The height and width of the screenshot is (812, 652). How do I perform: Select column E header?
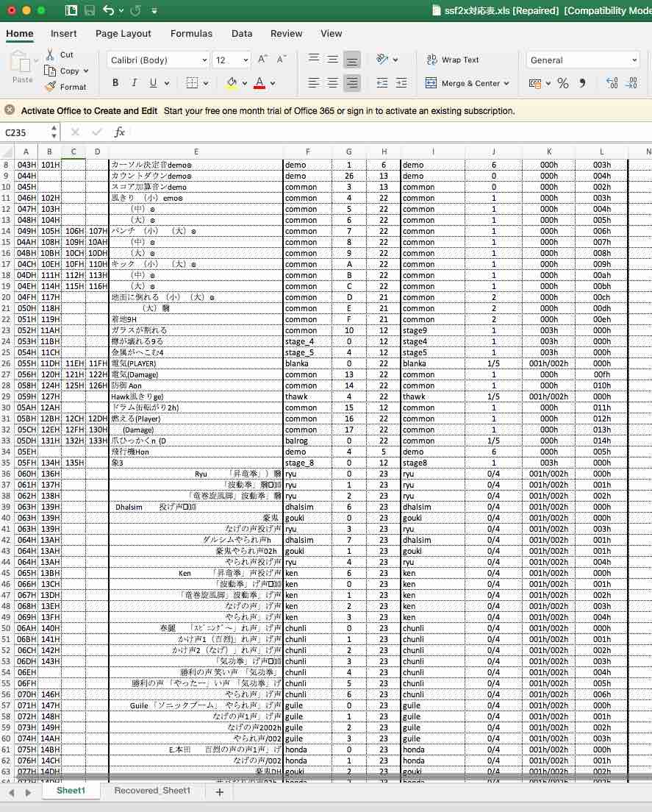click(196, 152)
